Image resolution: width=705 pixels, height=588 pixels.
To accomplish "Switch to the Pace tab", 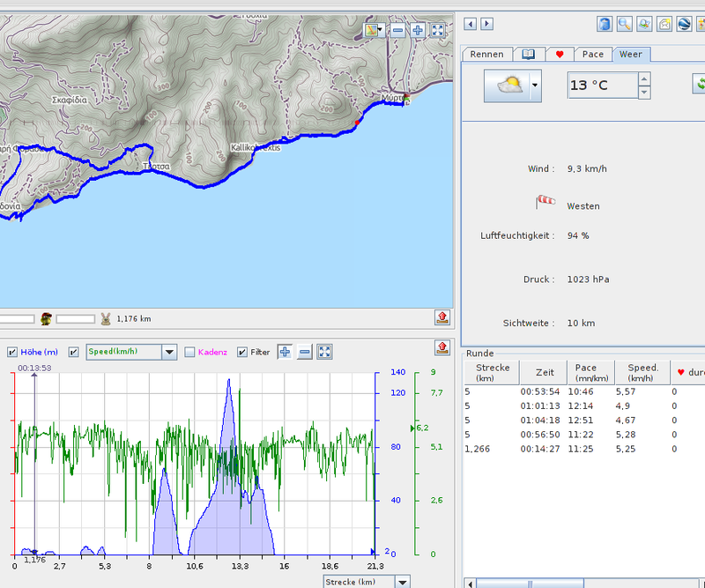I will tap(593, 54).
